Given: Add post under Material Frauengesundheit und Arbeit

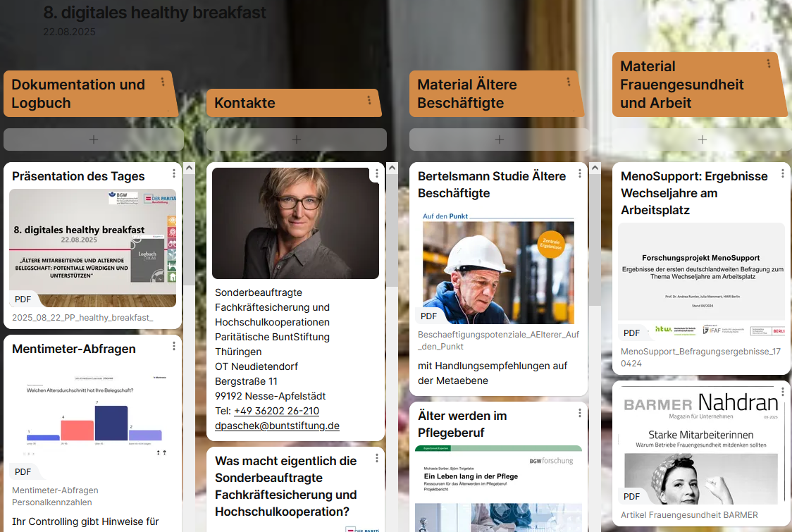Looking at the screenshot, I should pos(703,140).
